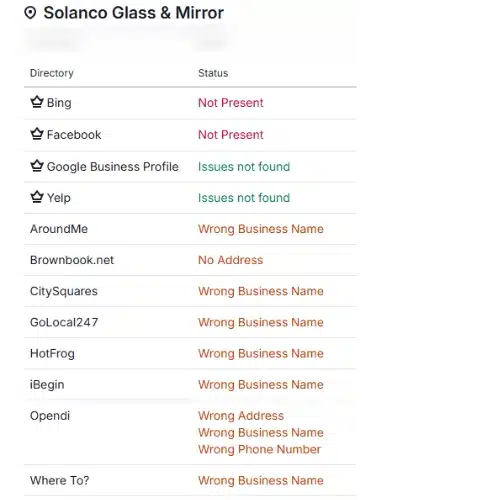The height and width of the screenshot is (500, 500).
Task: Click the Issues not found status for Yelp
Action: pyautogui.click(x=244, y=198)
